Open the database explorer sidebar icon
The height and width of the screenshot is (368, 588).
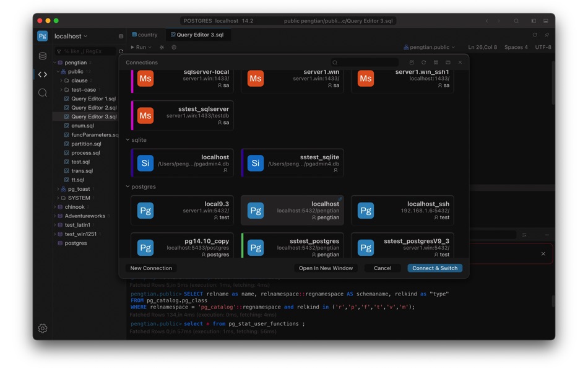coord(42,56)
